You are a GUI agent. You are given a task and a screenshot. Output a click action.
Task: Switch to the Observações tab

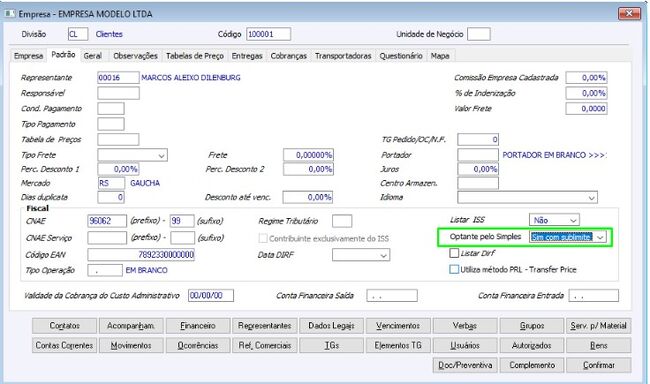(136, 56)
